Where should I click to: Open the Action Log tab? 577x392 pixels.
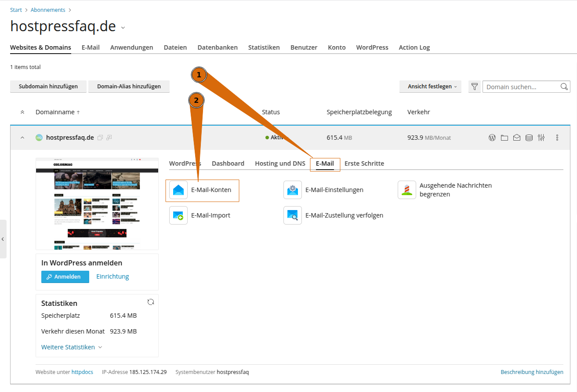click(414, 47)
